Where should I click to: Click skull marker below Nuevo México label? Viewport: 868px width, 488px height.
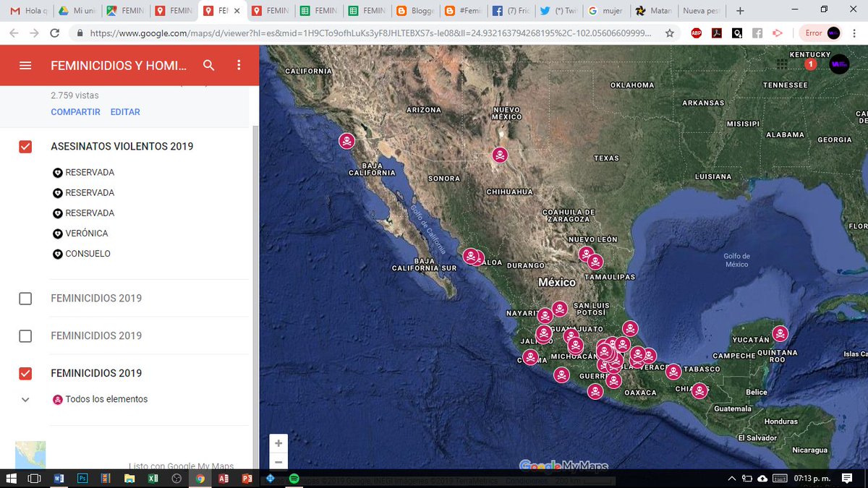[x=500, y=155]
